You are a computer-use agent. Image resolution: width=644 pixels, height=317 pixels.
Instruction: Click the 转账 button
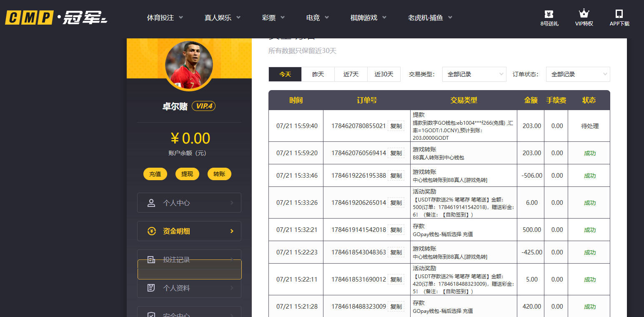219,174
